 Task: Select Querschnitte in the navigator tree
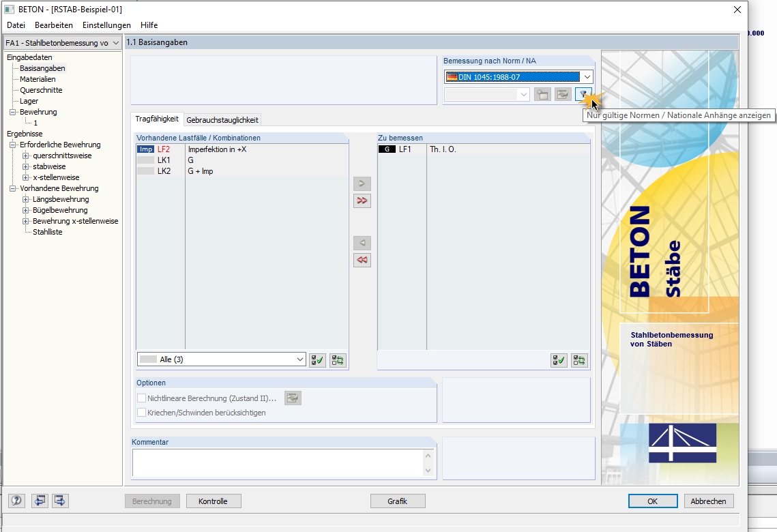pyautogui.click(x=41, y=90)
